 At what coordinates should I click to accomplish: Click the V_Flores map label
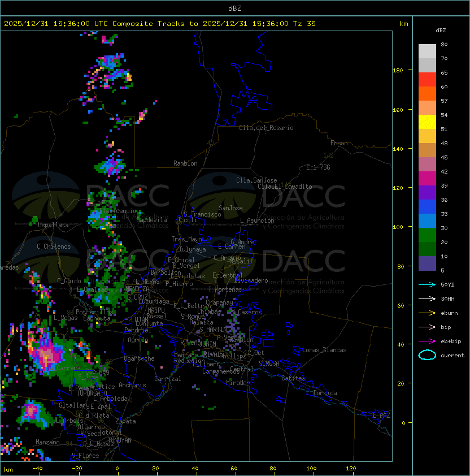coord(85,456)
